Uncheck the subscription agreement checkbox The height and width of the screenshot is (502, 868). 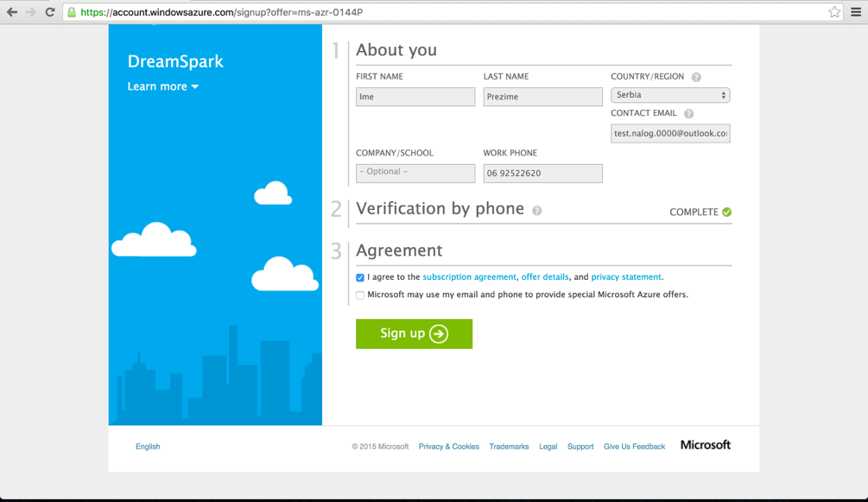point(359,277)
